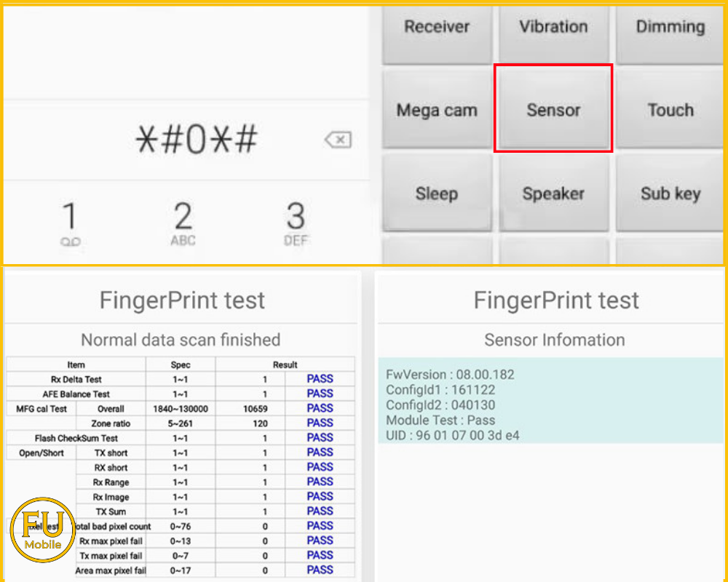Tap the backspace delete icon in dialer
The height and width of the screenshot is (582, 728).
point(338,140)
